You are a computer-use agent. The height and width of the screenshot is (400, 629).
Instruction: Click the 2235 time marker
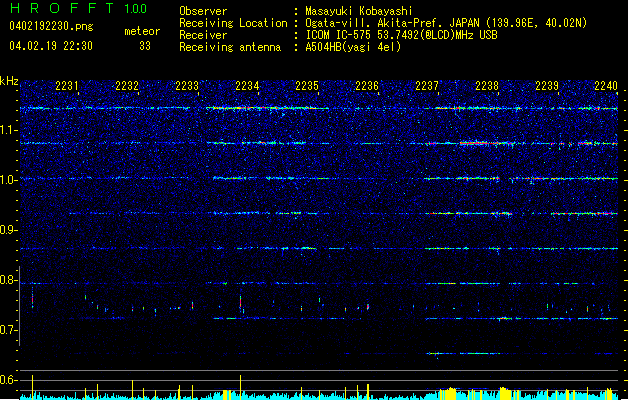coord(307,86)
